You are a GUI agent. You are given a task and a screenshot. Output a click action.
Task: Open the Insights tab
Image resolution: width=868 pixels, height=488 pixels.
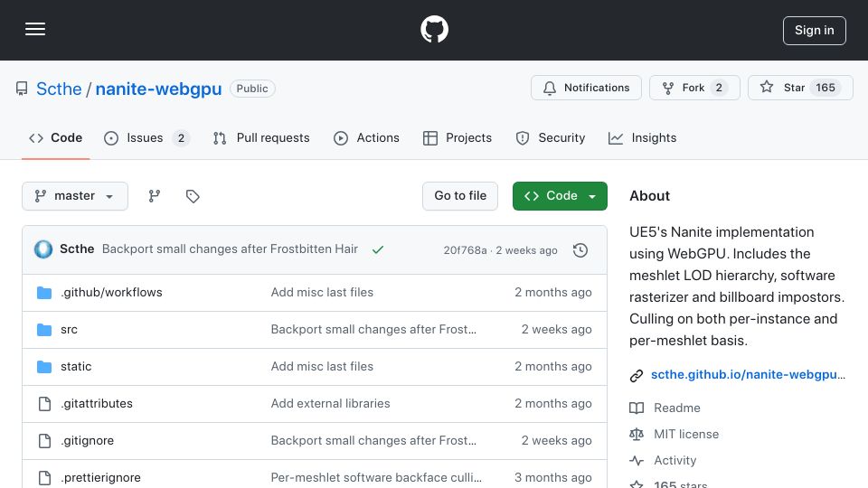click(x=642, y=137)
